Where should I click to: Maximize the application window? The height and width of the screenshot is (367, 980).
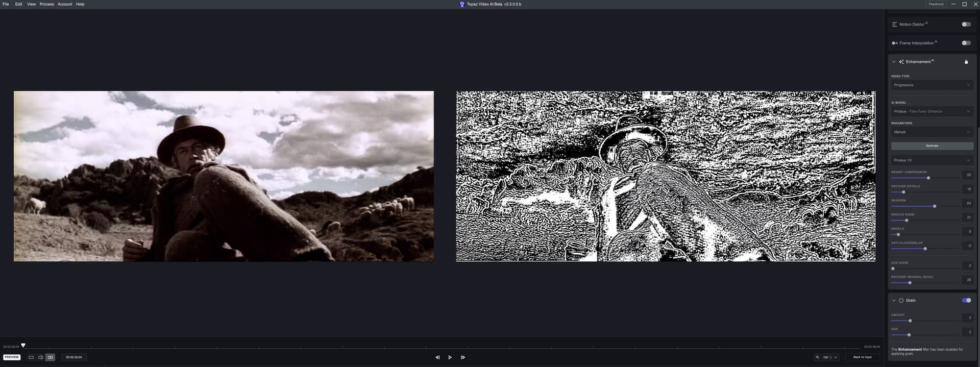click(x=964, y=4)
